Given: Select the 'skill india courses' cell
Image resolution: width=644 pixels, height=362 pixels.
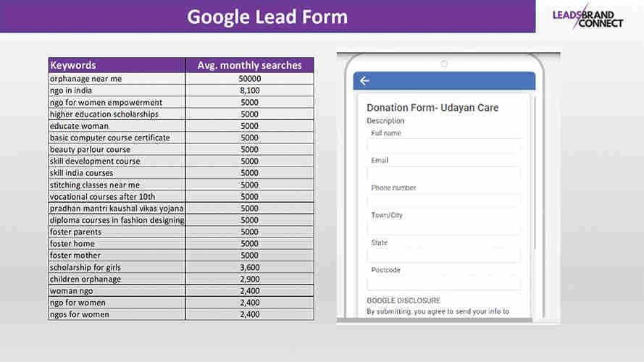Looking at the screenshot, I should click(x=117, y=173).
